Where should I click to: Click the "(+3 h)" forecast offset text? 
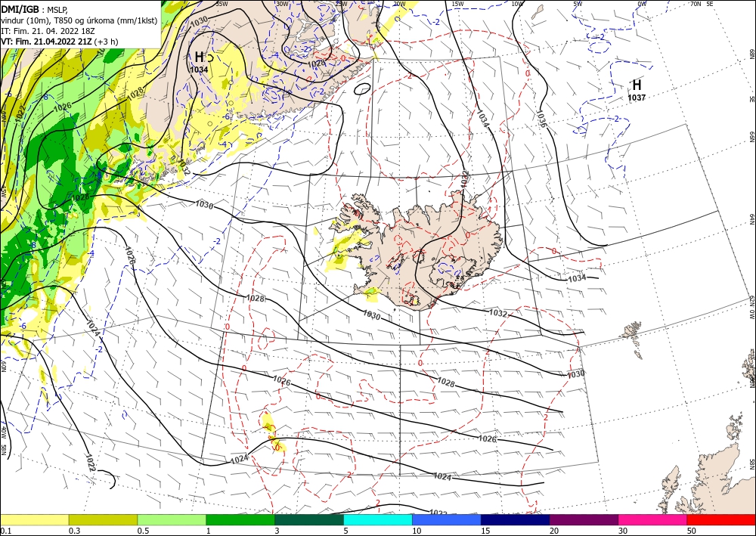coord(106,42)
